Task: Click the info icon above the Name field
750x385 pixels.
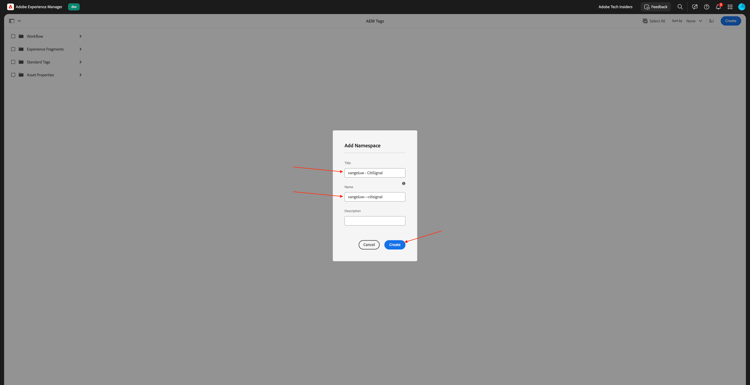Action: (403, 184)
